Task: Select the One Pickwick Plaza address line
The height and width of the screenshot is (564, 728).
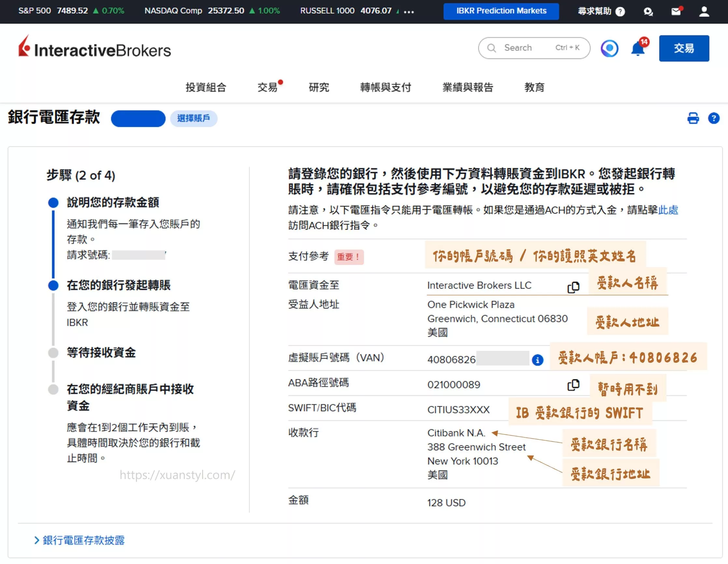Action: [x=471, y=305]
